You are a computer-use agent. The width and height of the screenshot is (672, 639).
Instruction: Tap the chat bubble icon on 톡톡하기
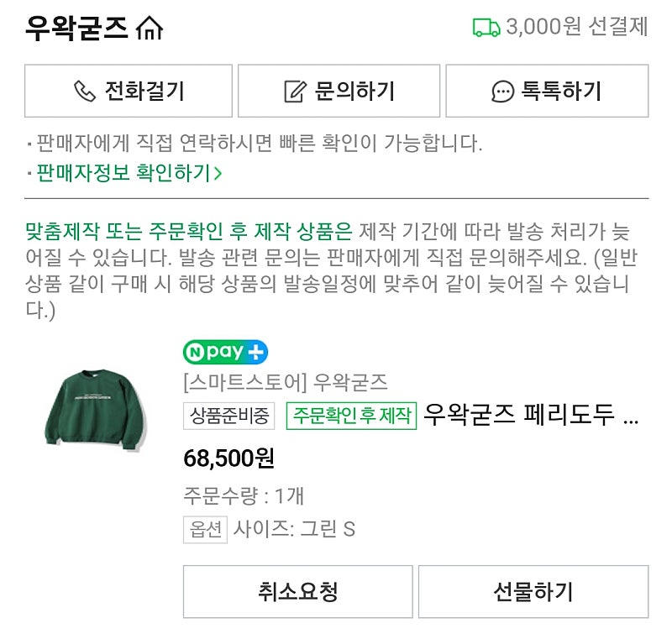pyautogui.click(x=502, y=92)
